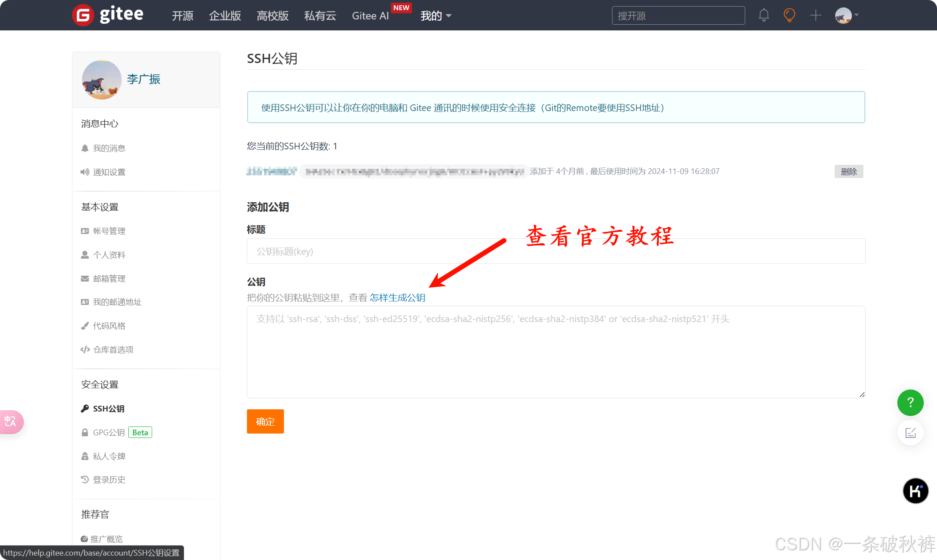Click the token icon beside 私人令牌
The image size is (937, 560).
pyautogui.click(x=85, y=456)
